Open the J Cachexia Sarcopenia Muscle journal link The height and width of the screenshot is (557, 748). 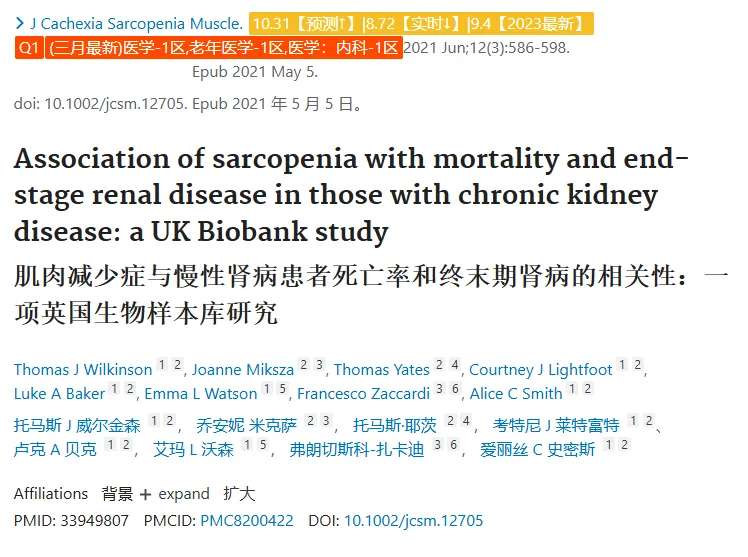coord(137,23)
